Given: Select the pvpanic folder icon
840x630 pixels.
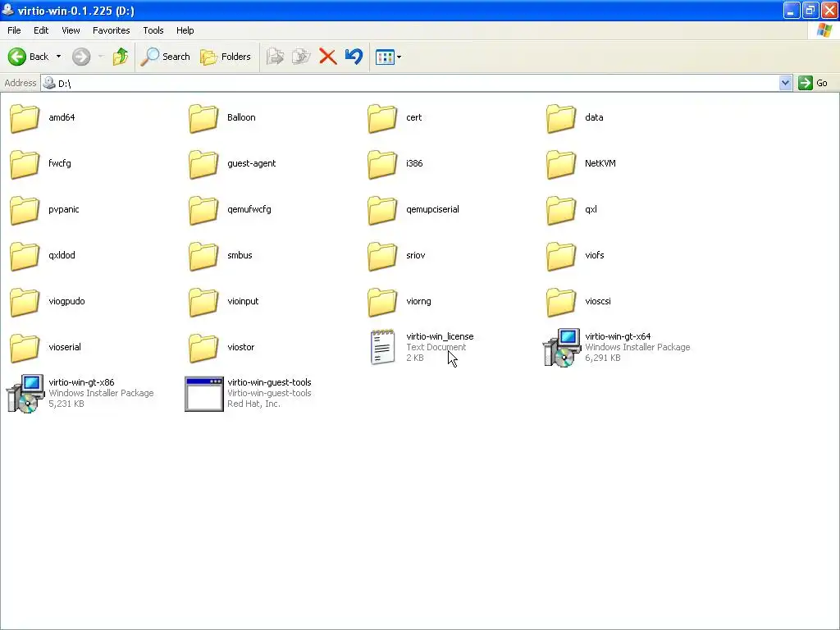Looking at the screenshot, I should (25, 210).
